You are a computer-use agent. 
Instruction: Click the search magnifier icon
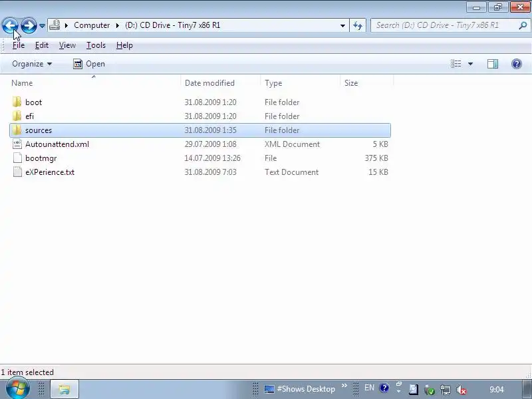523,25
